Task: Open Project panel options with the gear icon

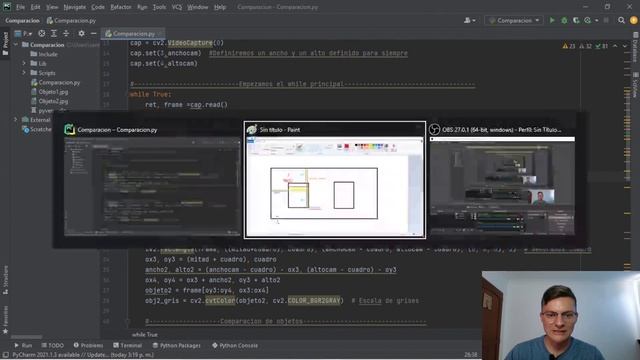Action: coord(81,33)
